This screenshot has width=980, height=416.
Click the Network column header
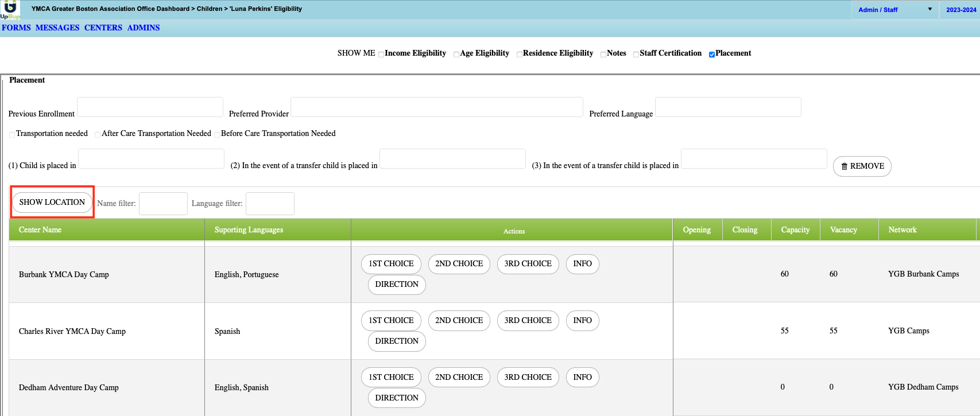[x=927, y=230]
